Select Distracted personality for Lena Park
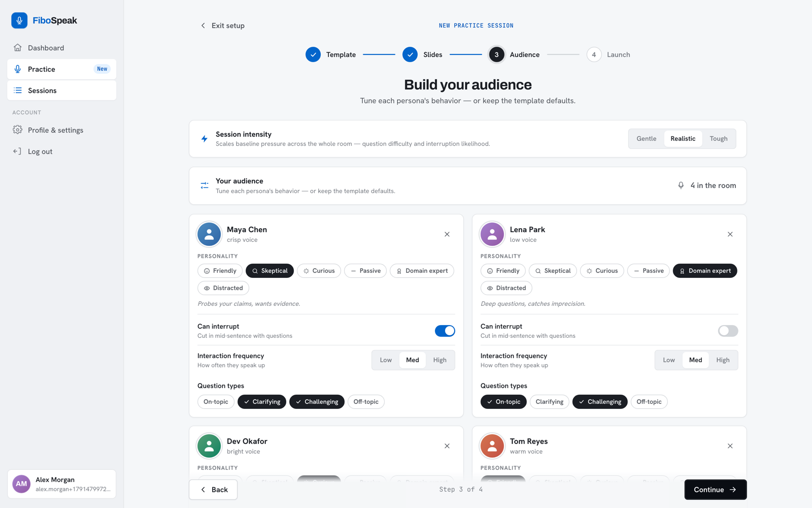 coord(506,288)
